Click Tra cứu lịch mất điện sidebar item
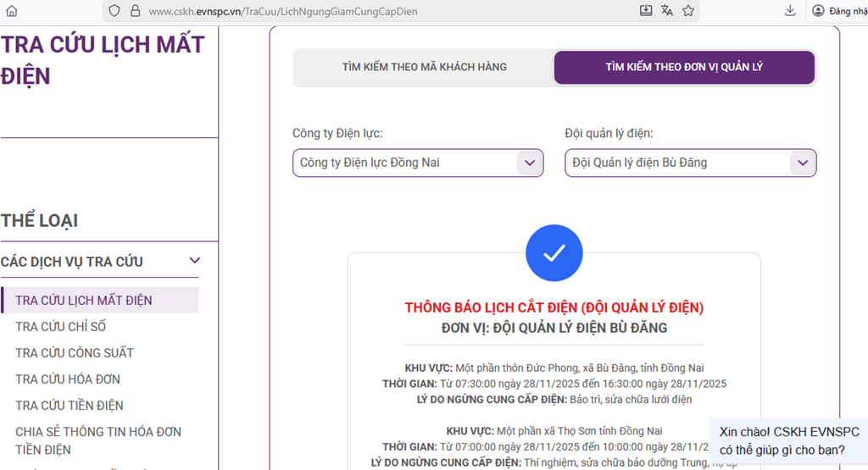The height and width of the screenshot is (470, 868). click(x=84, y=301)
